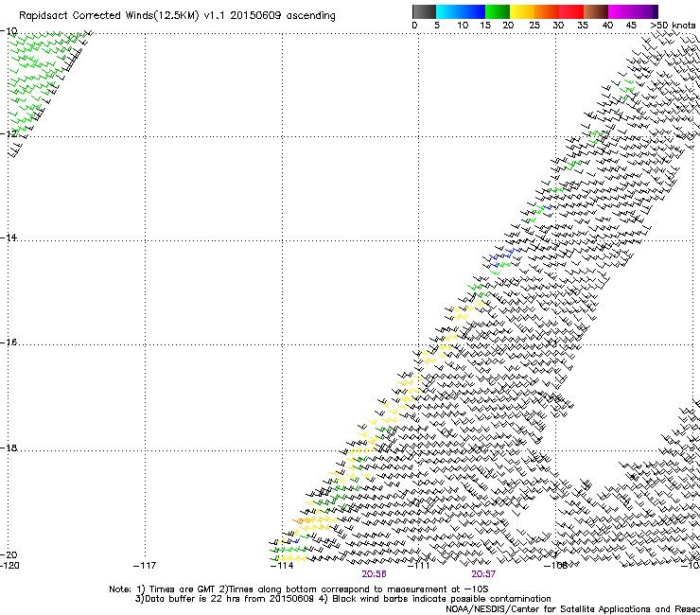
Task: Click the note "Data buffer is 22 hrs"
Action: pyautogui.click(x=192, y=599)
